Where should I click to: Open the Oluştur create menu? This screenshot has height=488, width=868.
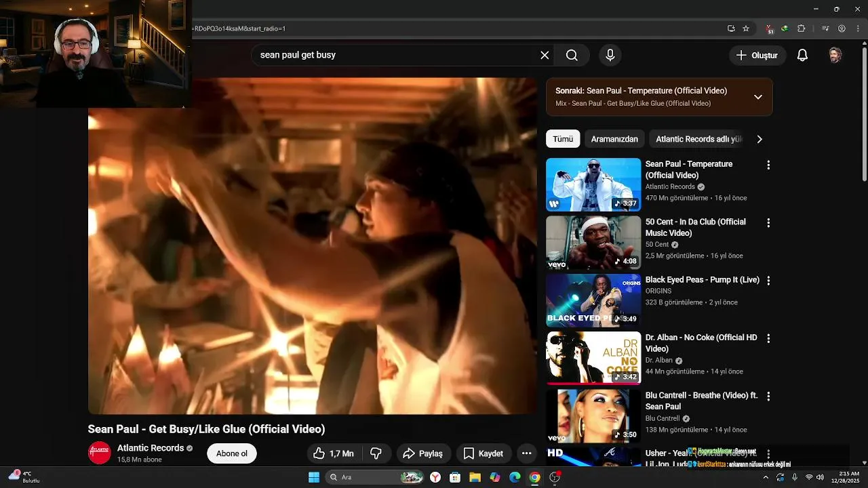757,56
